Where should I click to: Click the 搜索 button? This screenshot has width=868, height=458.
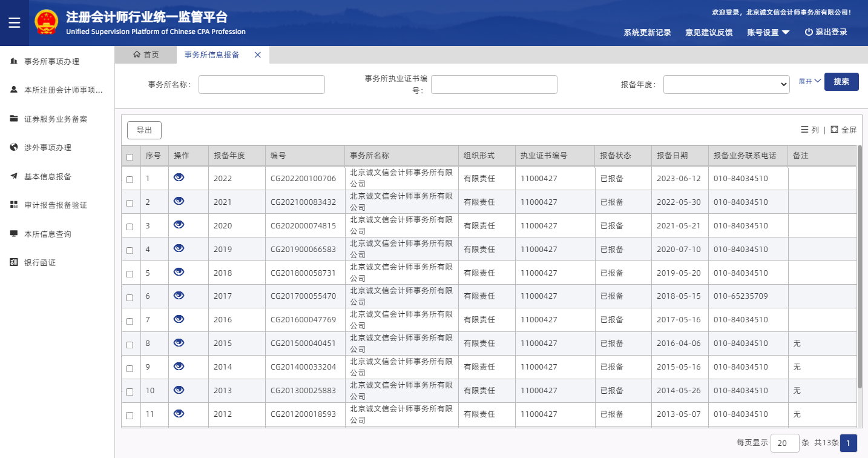[841, 82]
